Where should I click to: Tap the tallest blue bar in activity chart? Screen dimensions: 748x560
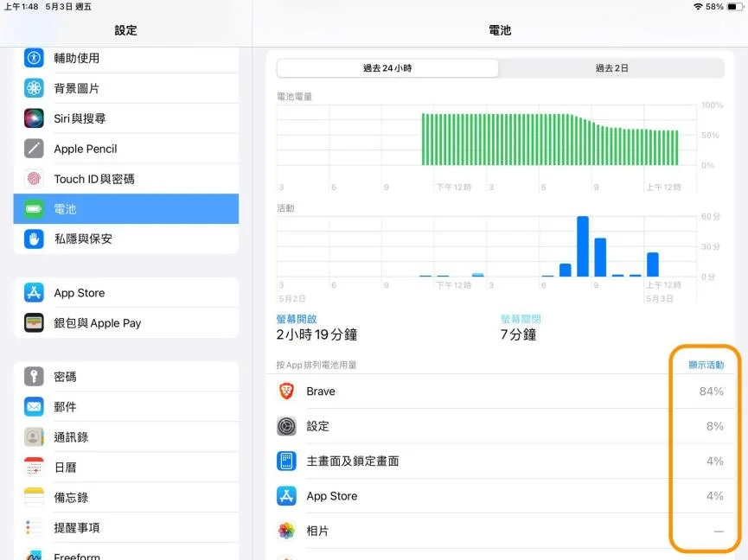(x=583, y=246)
